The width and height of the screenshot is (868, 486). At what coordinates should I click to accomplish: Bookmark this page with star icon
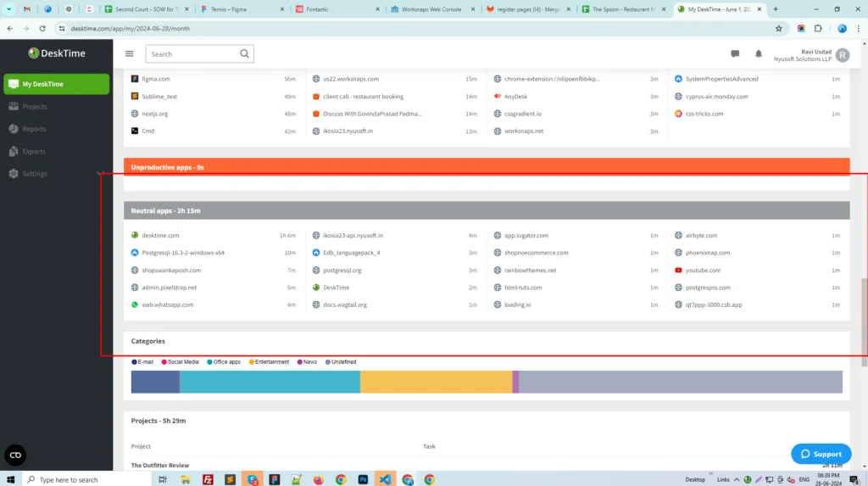[778, 28]
